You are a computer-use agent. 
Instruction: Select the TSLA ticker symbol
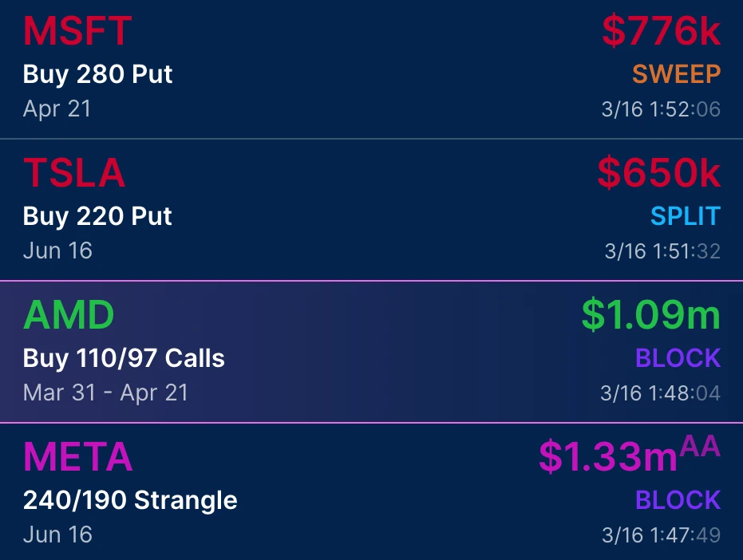pos(73,173)
